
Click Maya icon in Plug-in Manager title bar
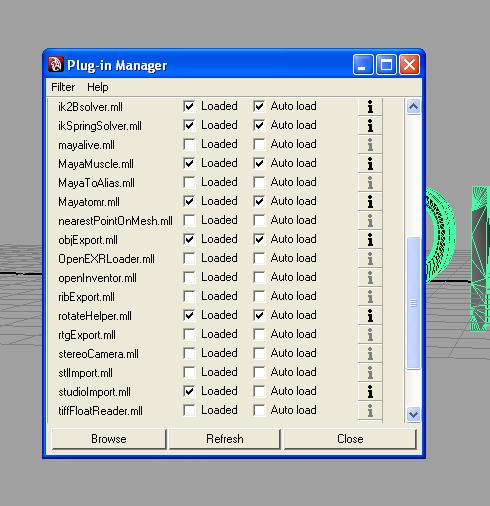(x=56, y=64)
